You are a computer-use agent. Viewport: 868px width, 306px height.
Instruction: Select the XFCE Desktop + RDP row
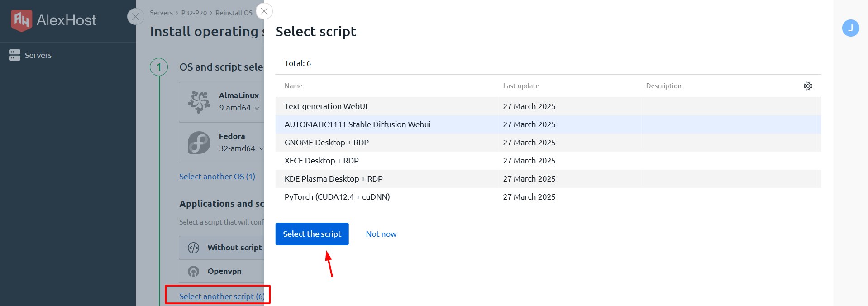coord(548,161)
